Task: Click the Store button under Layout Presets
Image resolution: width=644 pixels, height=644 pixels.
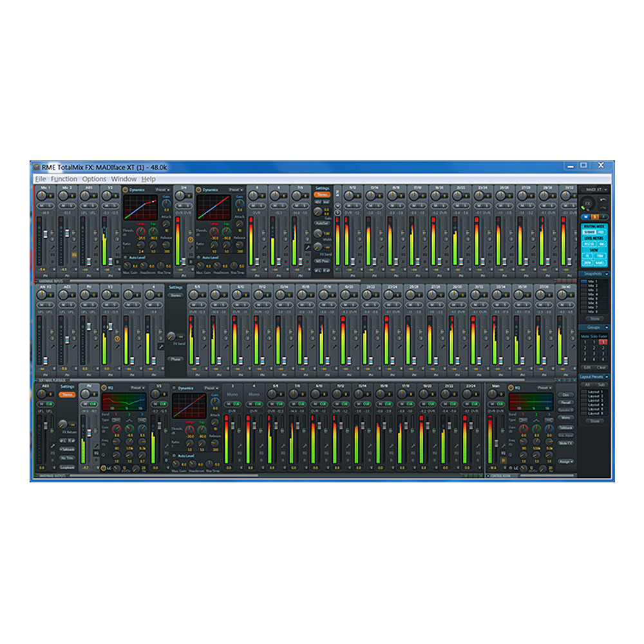Action: click(594, 421)
